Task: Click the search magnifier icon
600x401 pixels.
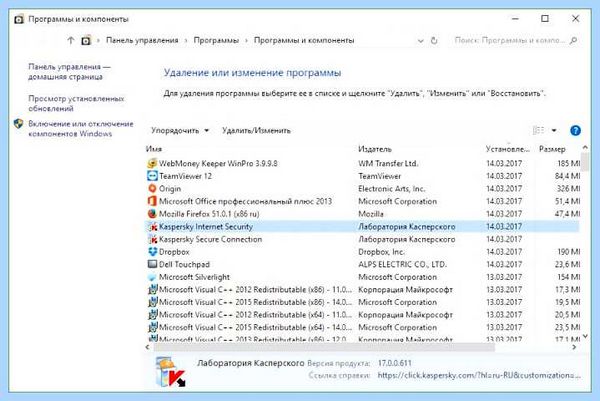Action: pyautogui.click(x=573, y=40)
